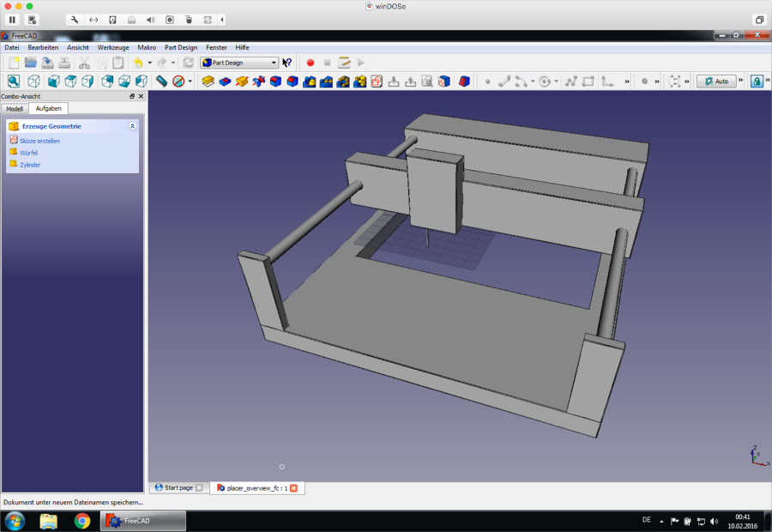Click Fit All zoom magnifier icon

pos(14,82)
